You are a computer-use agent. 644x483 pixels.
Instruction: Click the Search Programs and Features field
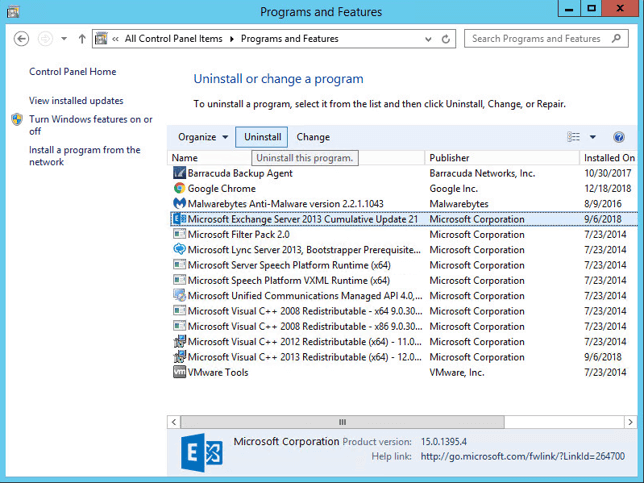click(546, 39)
